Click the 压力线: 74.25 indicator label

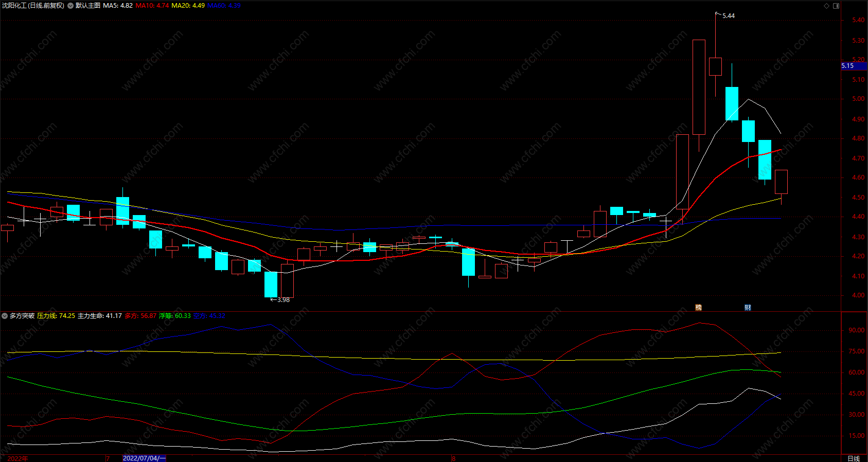[x=56, y=316]
